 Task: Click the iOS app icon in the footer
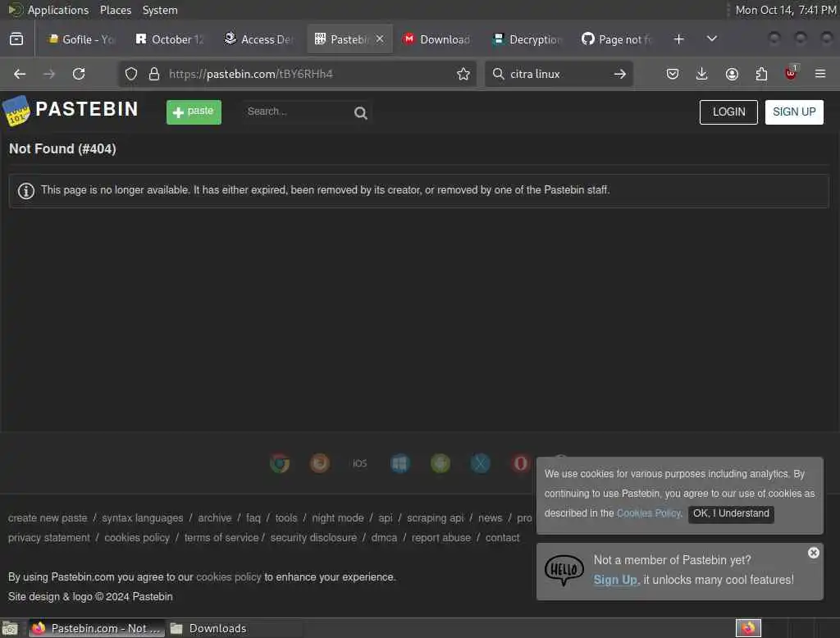click(360, 463)
